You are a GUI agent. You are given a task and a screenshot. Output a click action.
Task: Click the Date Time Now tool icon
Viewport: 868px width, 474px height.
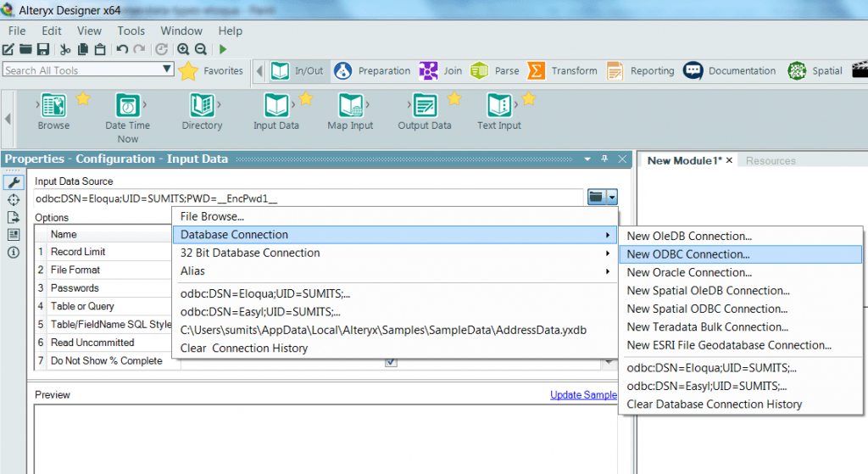128,106
